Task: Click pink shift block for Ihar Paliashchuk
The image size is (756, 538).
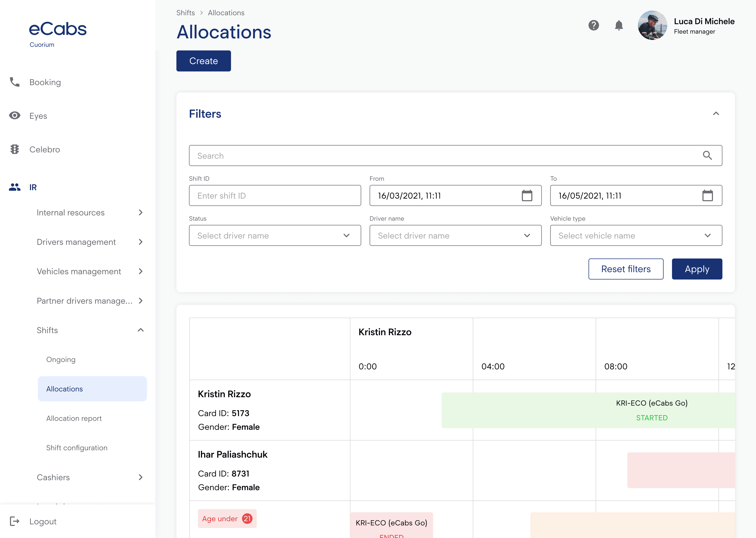Action: click(x=681, y=470)
